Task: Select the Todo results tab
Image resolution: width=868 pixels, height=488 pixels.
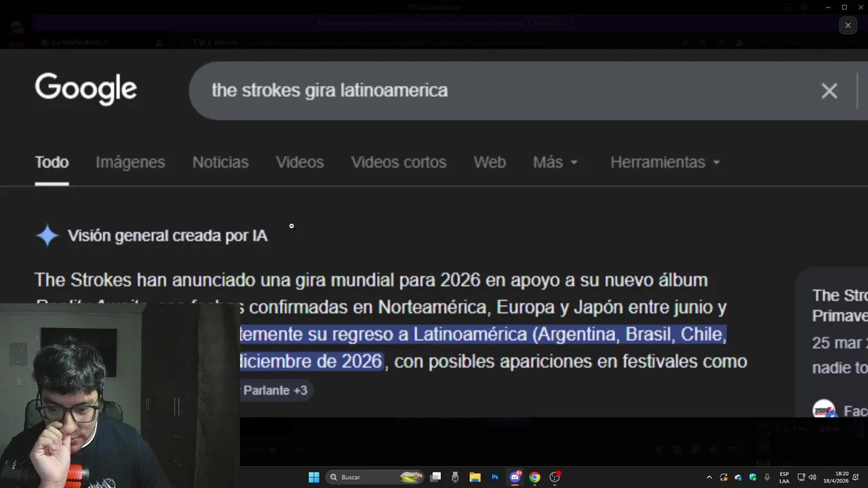Action: (x=52, y=163)
